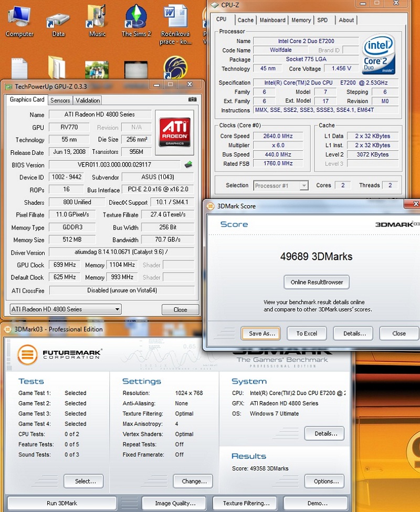
Task: Click the Close button in GPU-Z
Action: tap(180, 309)
